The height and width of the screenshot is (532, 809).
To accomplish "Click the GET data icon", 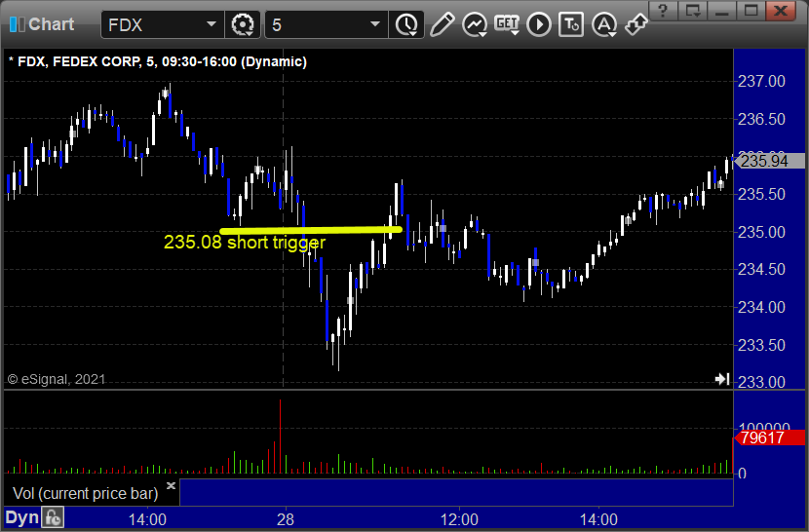I will coord(507,24).
